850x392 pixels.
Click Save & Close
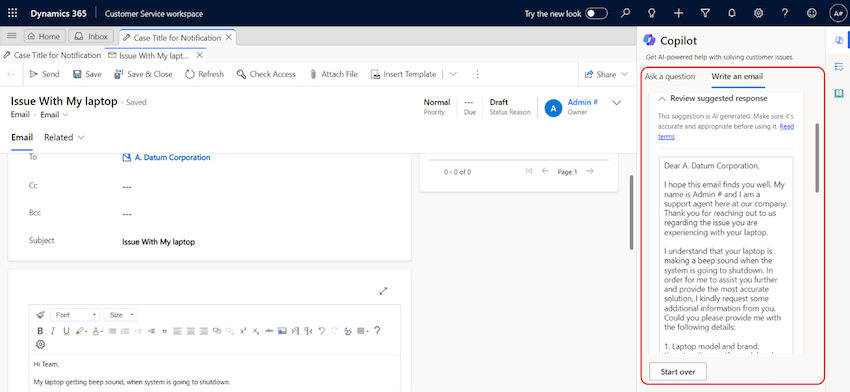(x=143, y=74)
